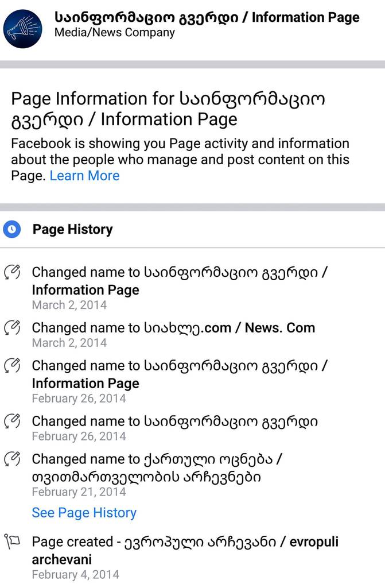Viewport: 385px width, 588px height.
Task: Expand See Page History
Action: click(x=84, y=513)
